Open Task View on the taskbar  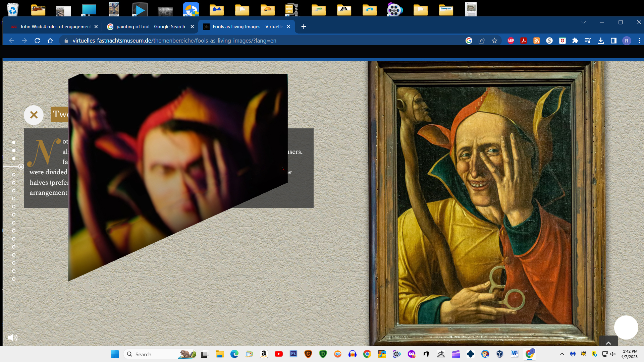point(204,354)
